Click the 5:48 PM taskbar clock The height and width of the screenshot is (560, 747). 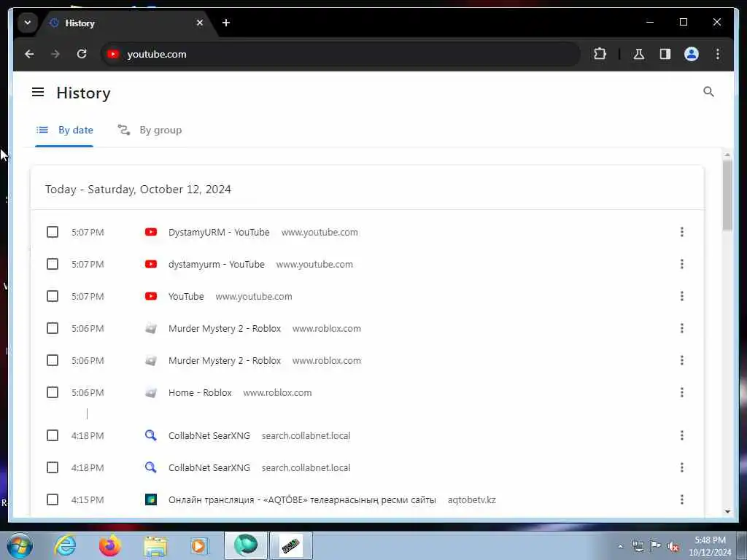tap(710, 546)
